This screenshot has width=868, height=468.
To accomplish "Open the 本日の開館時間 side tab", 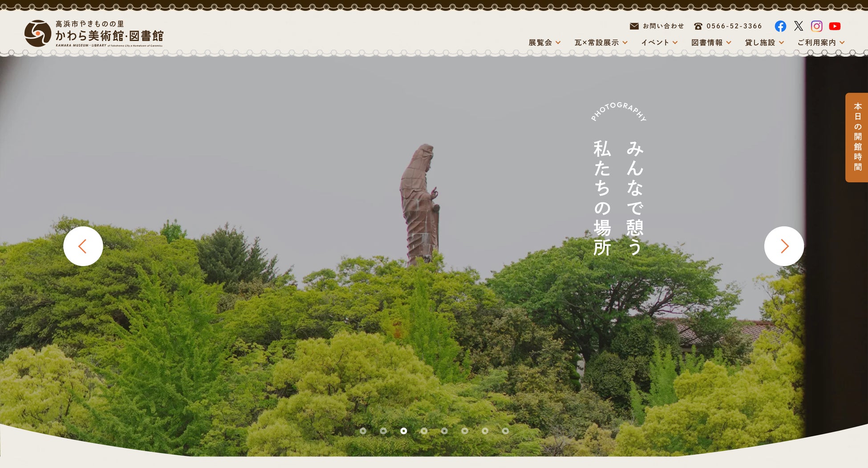I will 857,137.
